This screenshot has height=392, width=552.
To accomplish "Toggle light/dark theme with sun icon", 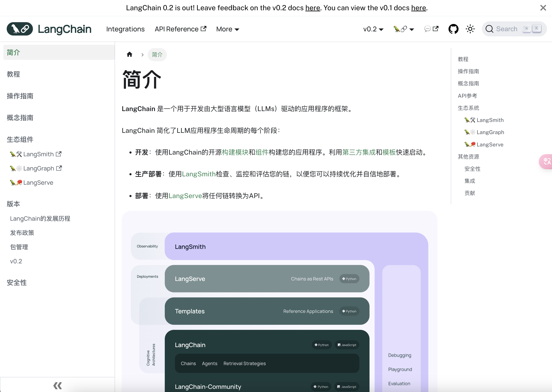I will click(x=470, y=29).
